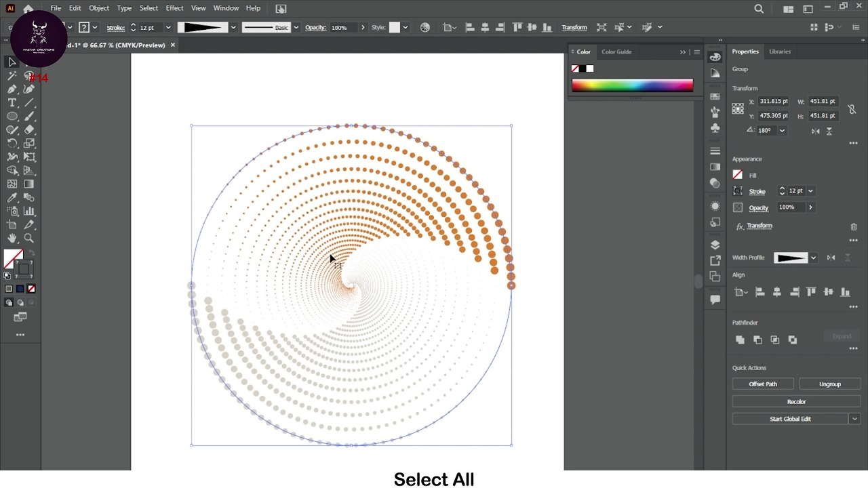Open the File menu
Image resolution: width=868 pixels, height=488 pixels.
pos(56,8)
